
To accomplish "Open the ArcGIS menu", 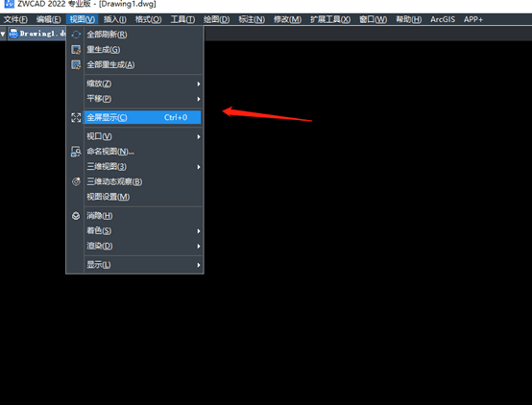I will coord(443,19).
